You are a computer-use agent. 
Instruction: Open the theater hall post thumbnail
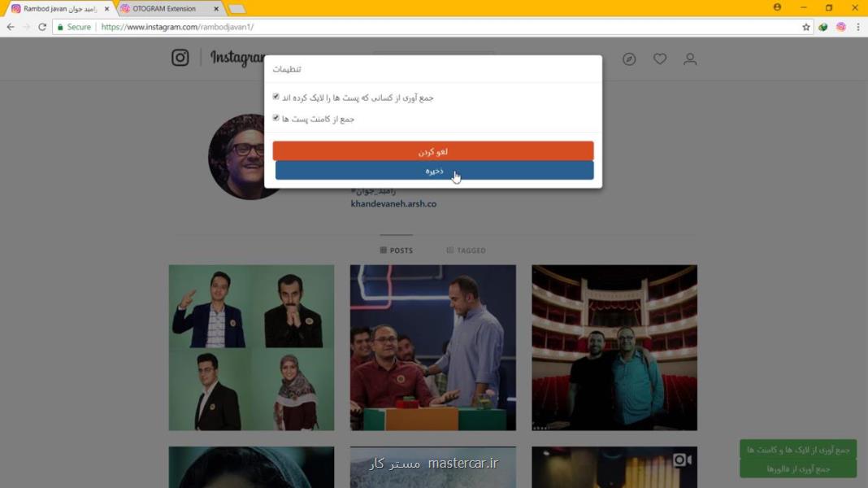tap(614, 347)
